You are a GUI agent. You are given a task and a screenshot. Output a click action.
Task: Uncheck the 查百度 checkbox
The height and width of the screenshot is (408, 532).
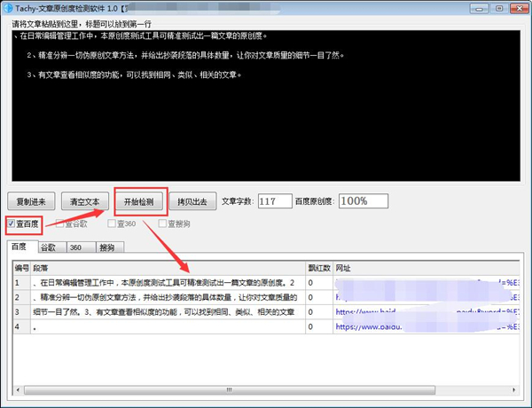pos(12,224)
